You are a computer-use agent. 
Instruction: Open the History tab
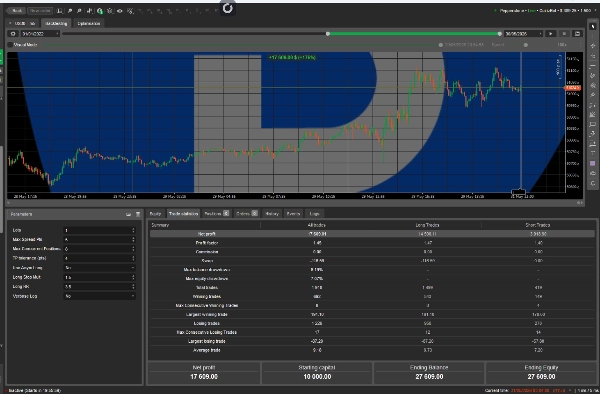click(x=272, y=213)
